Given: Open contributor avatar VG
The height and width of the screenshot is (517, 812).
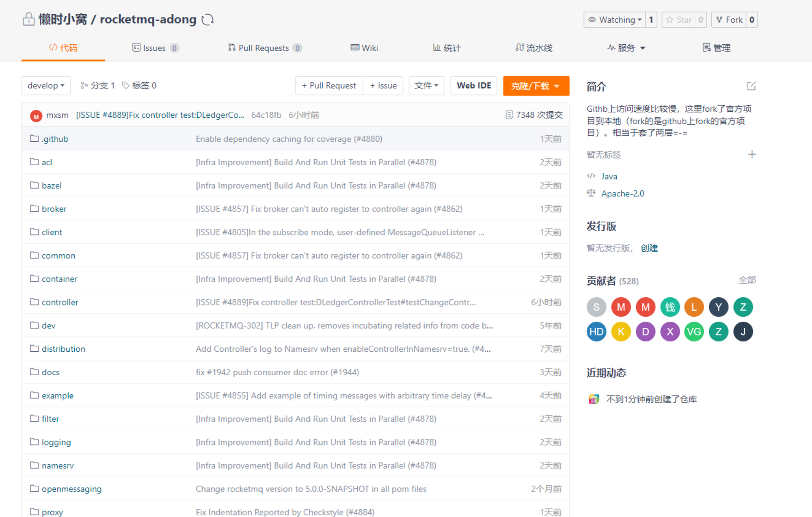Looking at the screenshot, I should (694, 332).
